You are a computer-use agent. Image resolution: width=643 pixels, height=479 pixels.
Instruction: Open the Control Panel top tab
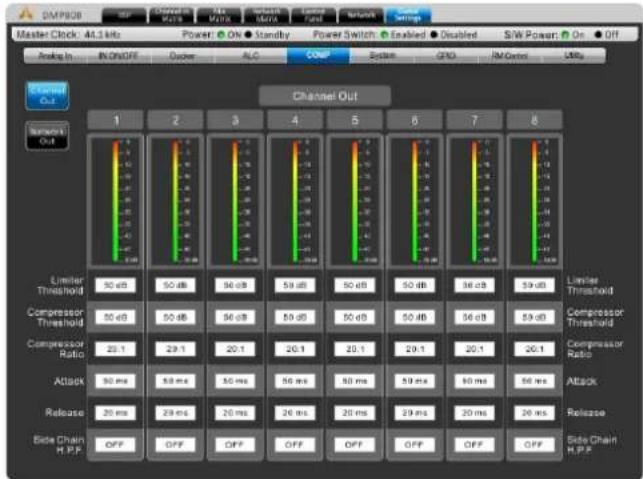pos(314,15)
